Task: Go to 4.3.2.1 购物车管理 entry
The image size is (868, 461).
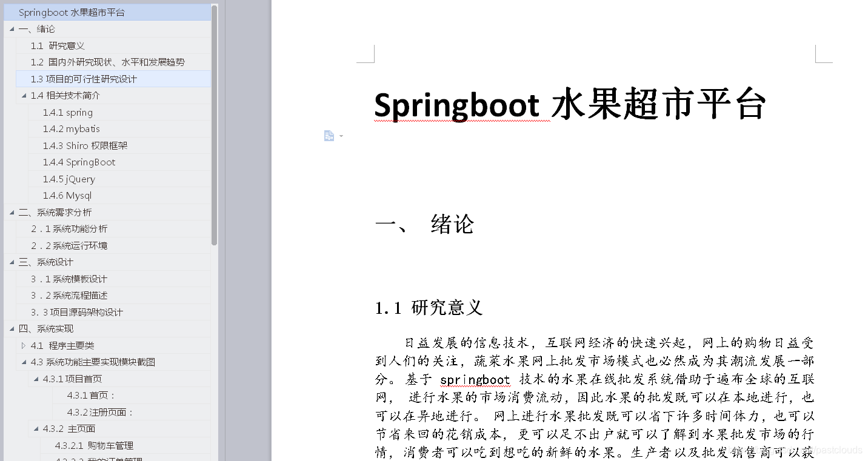Action: pos(125,445)
